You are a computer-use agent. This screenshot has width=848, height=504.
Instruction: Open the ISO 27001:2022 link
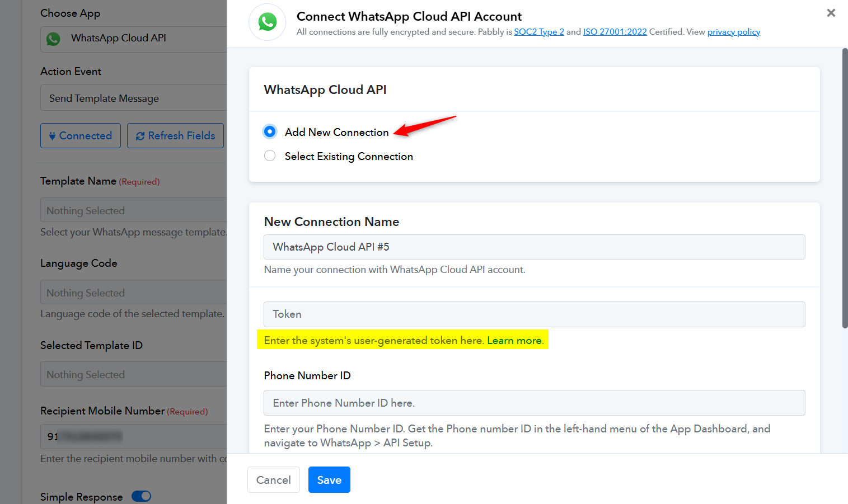[615, 32]
